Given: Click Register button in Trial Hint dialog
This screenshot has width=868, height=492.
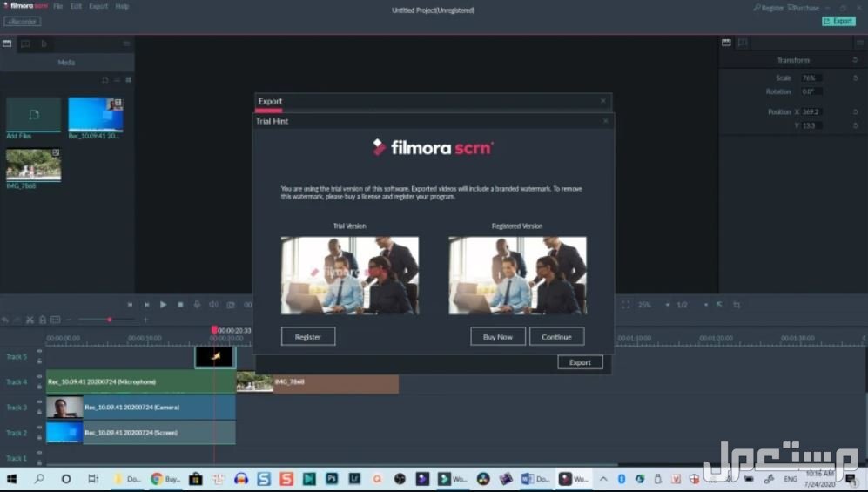Looking at the screenshot, I should (x=308, y=336).
